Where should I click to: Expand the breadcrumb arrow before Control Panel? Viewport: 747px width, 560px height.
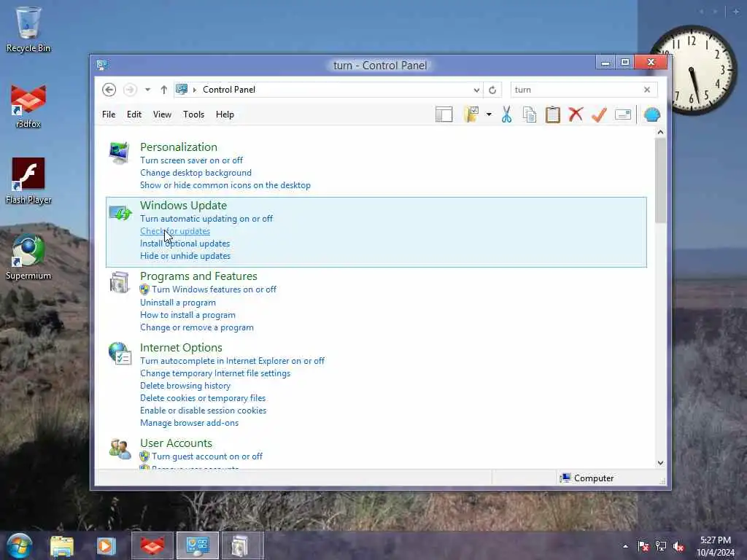pos(194,90)
